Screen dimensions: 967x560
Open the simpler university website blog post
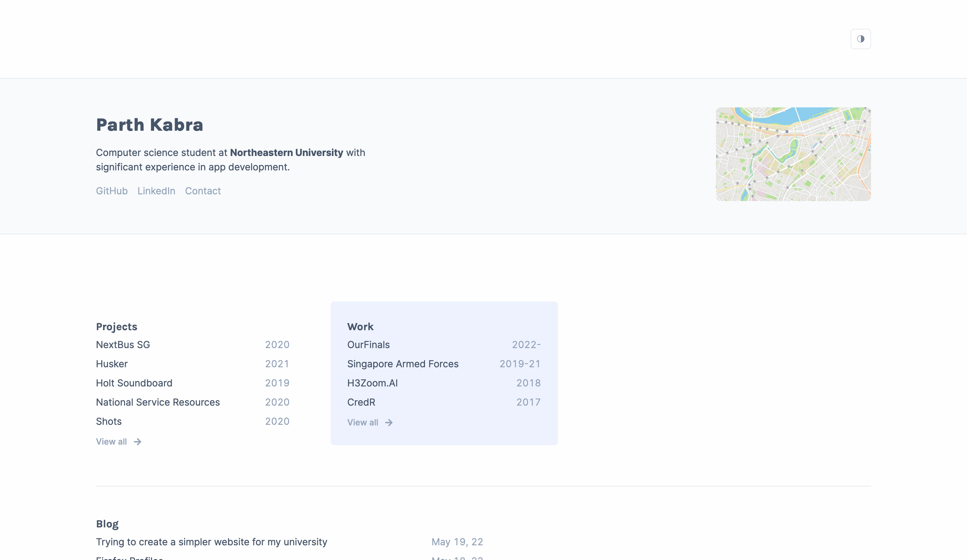[211, 542]
